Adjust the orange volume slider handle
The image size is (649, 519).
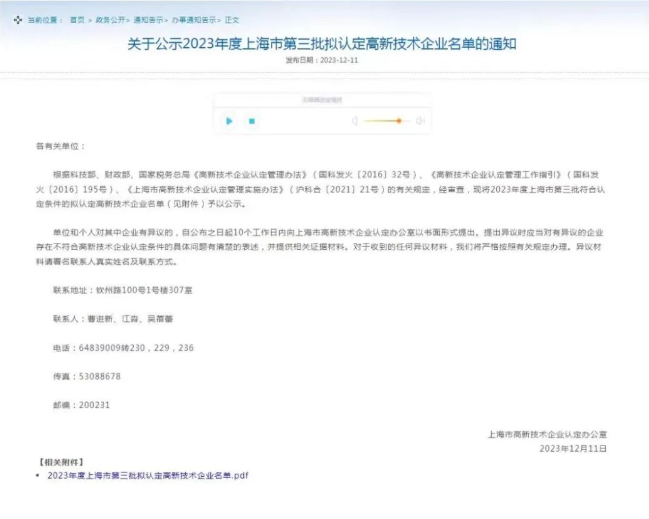[399, 121]
